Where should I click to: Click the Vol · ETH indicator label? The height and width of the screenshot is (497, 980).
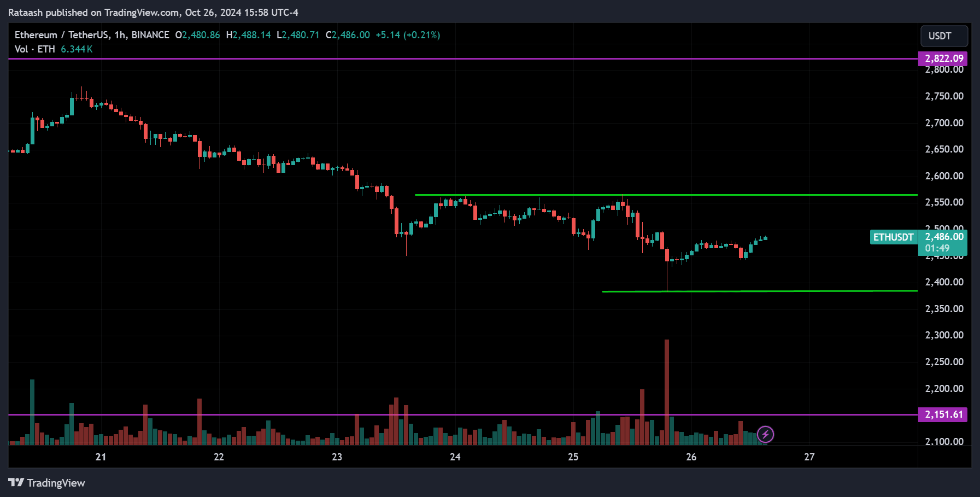point(35,49)
